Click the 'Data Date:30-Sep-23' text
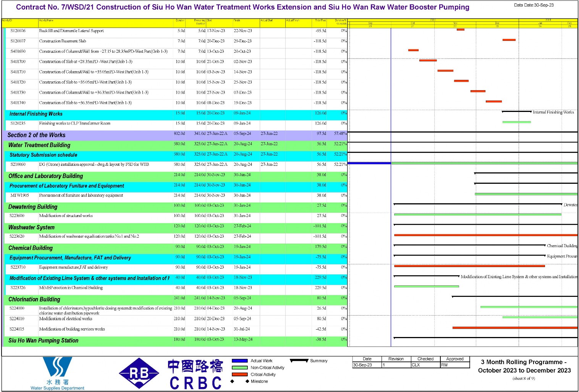 [534, 5]
